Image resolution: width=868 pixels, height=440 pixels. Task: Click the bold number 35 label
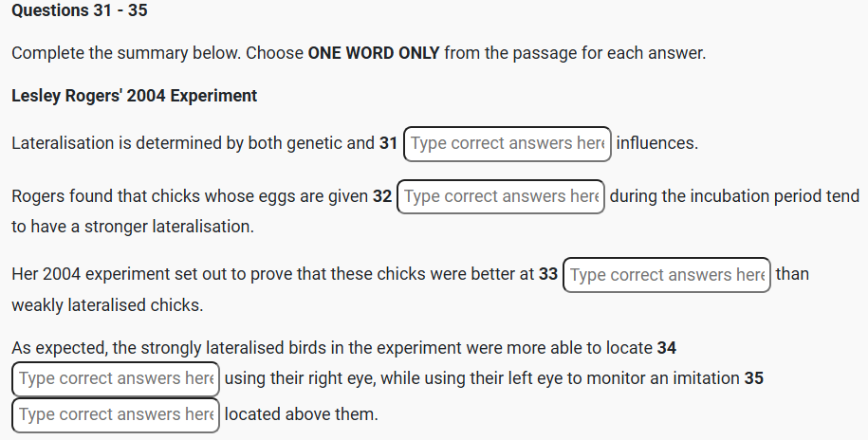click(x=753, y=379)
